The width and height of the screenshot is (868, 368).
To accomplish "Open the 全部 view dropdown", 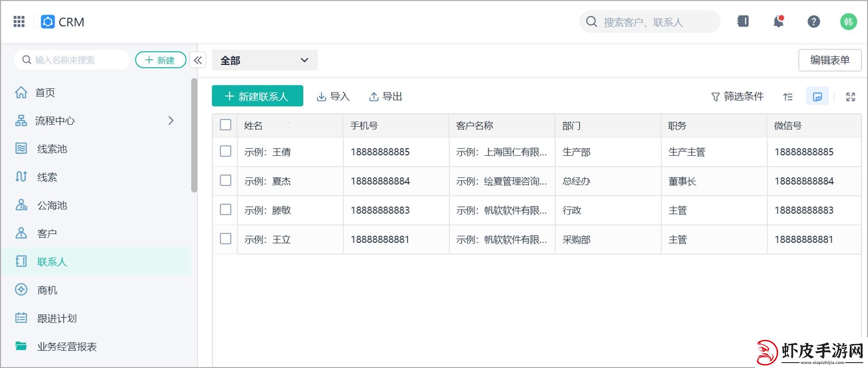I will point(265,60).
